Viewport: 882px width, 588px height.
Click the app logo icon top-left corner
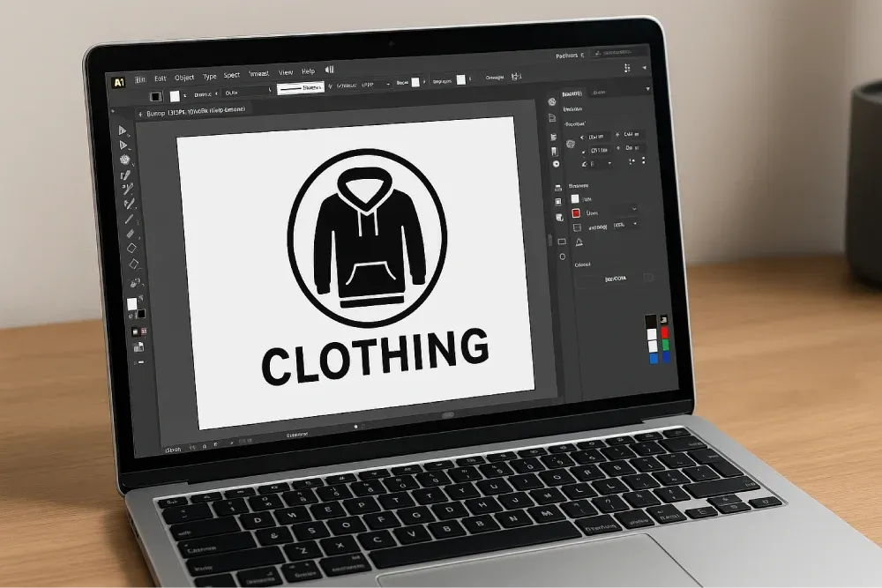[x=122, y=78]
